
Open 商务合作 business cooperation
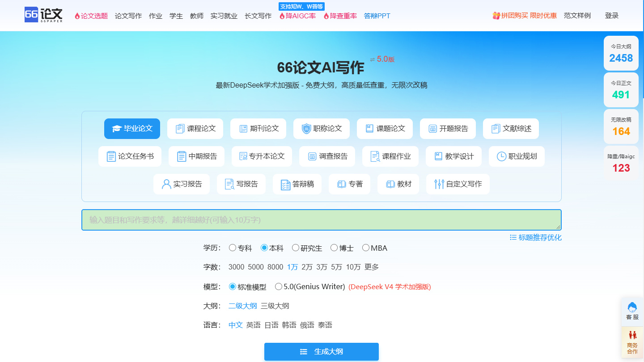coord(632,342)
